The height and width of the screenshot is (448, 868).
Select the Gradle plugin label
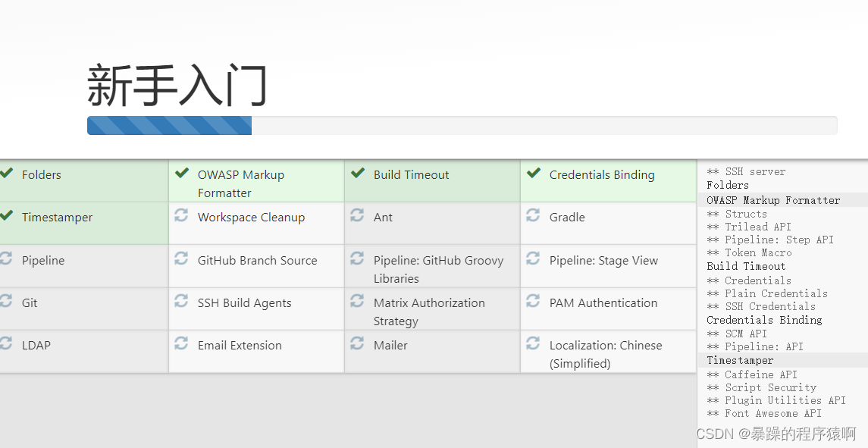(567, 218)
